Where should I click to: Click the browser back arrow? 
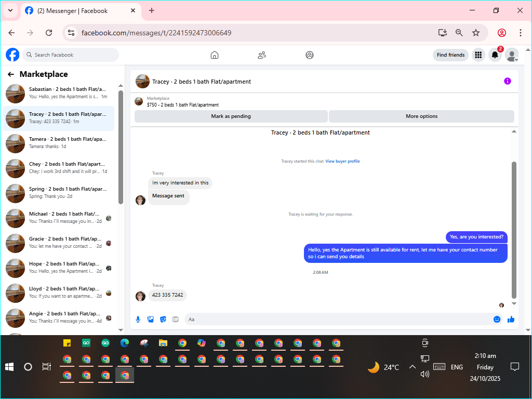pos(11,33)
